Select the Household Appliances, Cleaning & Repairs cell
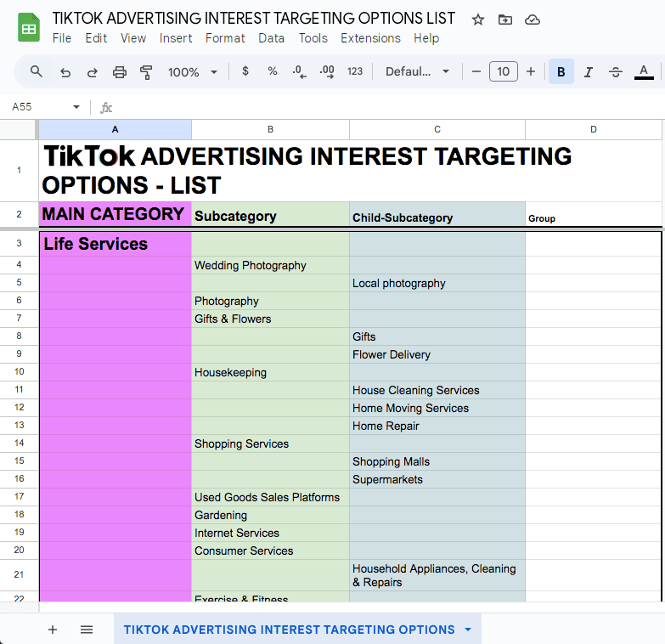This screenshot has height=644, width=665. (x=437, y=575)
